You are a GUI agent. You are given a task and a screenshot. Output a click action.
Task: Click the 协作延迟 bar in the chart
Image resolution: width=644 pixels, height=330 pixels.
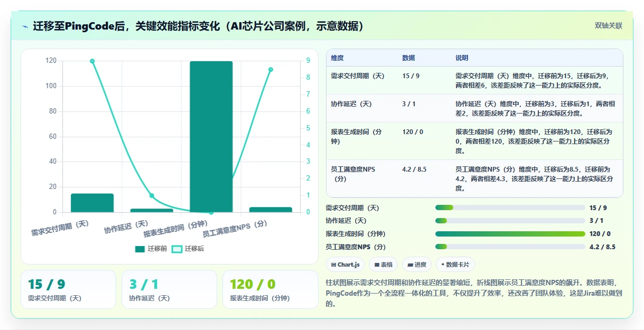152,210
